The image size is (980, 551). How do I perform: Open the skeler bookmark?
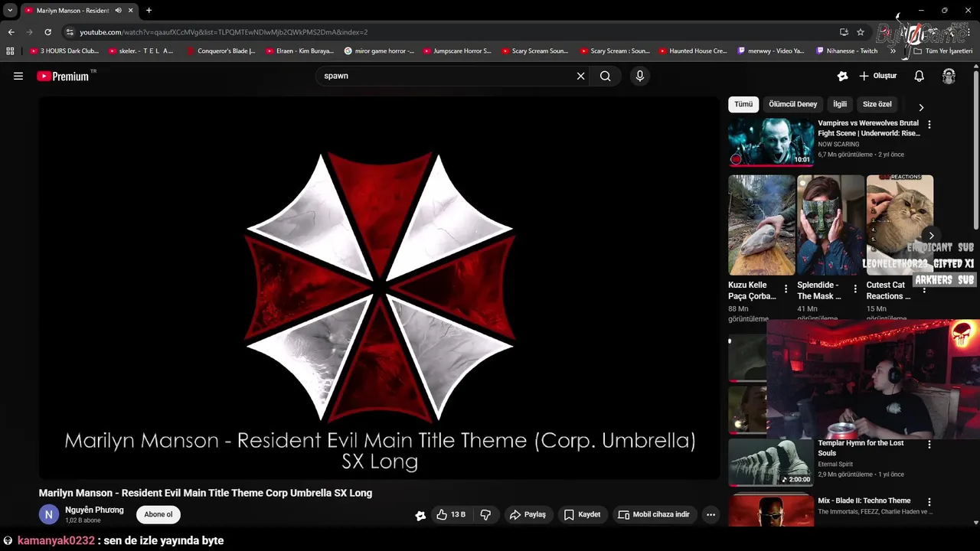(142, 51)
